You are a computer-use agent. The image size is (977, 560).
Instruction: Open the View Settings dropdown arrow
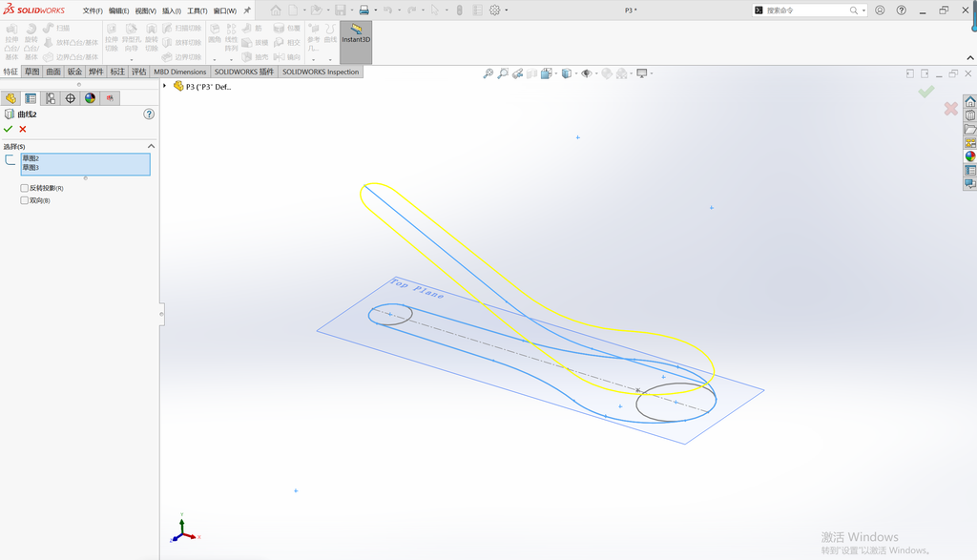(652, 73)
